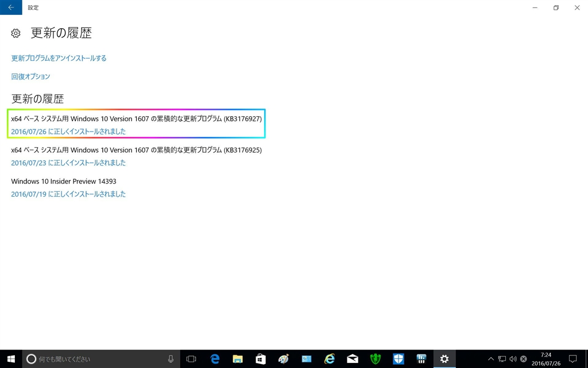Open the Windows Start menu
Viewport: 588px width, 368px height.
click(x=11, y=359)
